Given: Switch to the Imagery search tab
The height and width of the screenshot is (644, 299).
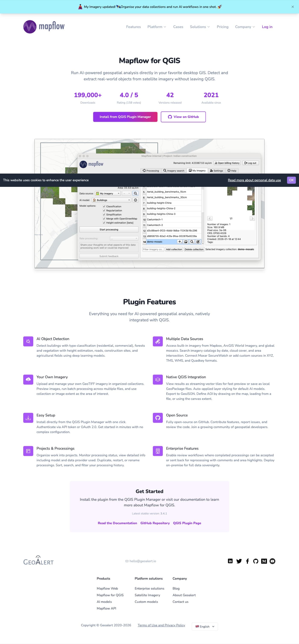Looking at the screenshot, I should [x=174, y=171].
